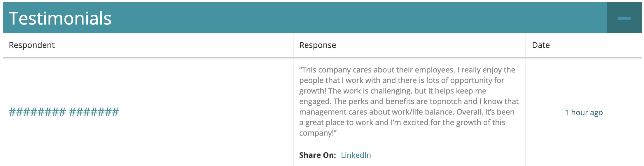Viewport: 644px width, 166px height.
Task: Click the Testimonials panel title
Action: click(60, 18)
